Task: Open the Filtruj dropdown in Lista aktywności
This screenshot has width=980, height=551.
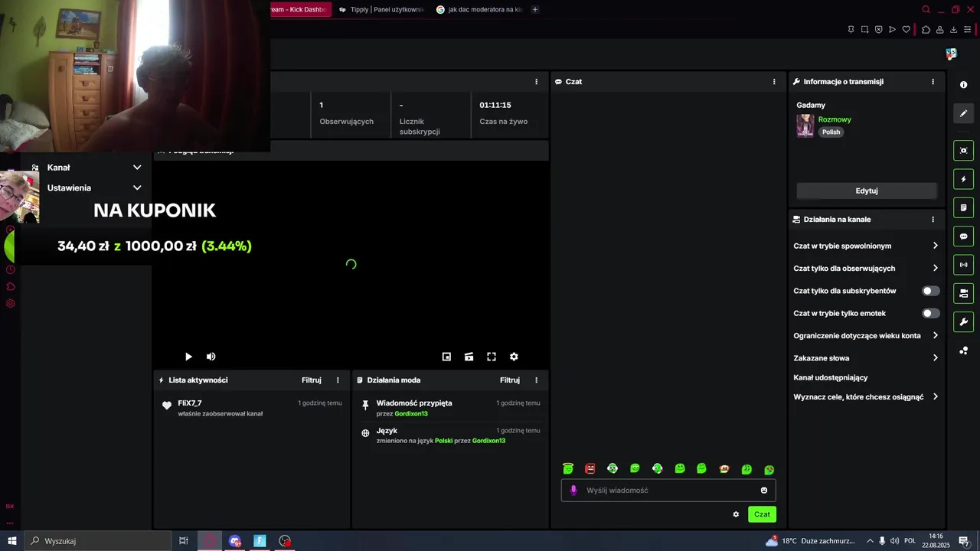Action: [x=312, y=380]
